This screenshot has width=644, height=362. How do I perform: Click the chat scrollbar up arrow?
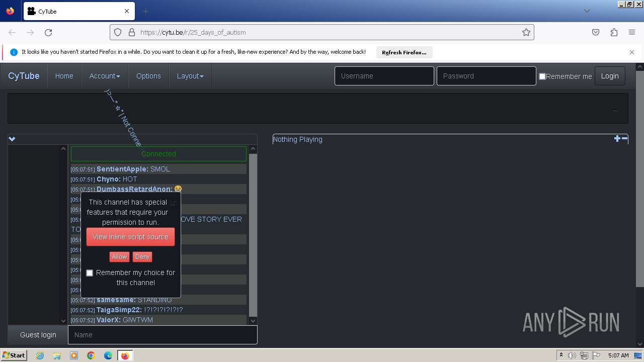pyautogui.click(x=253, y=149)
